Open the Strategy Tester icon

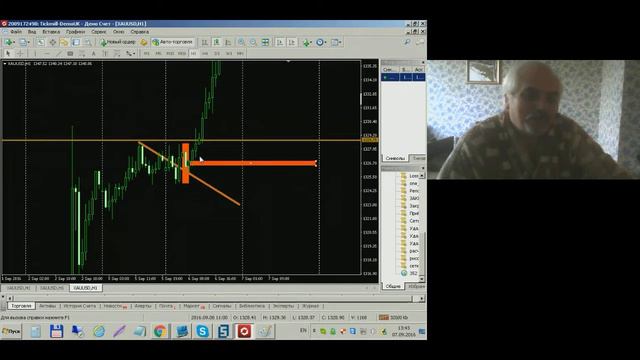[88, 42]
